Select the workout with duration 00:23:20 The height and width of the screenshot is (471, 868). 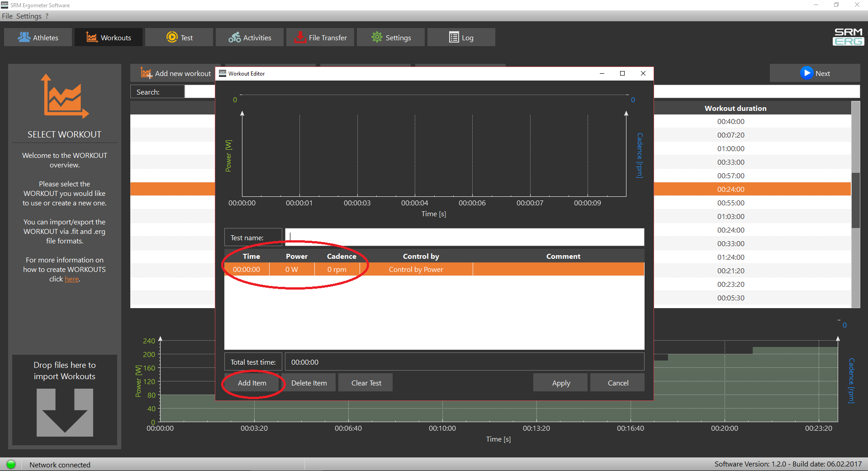point(731,284)
